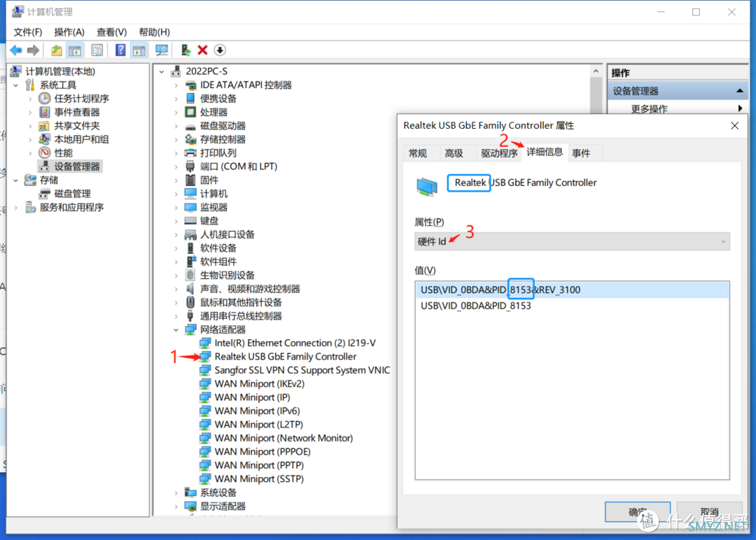Open the 查看(V) menu
This screenshot has height=540, width=756.
pos(111,32)
